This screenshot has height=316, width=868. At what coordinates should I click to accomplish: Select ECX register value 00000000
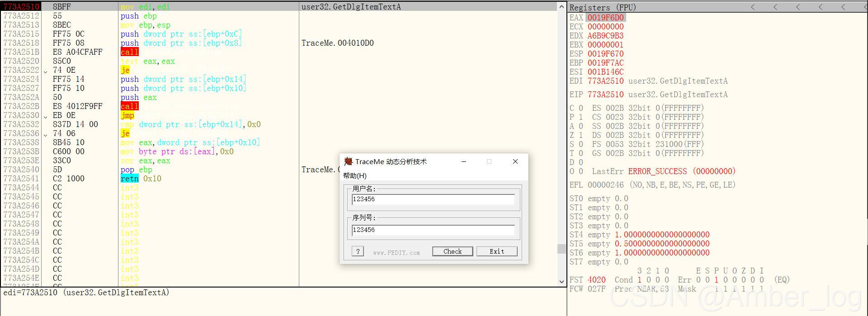(606, 27)
